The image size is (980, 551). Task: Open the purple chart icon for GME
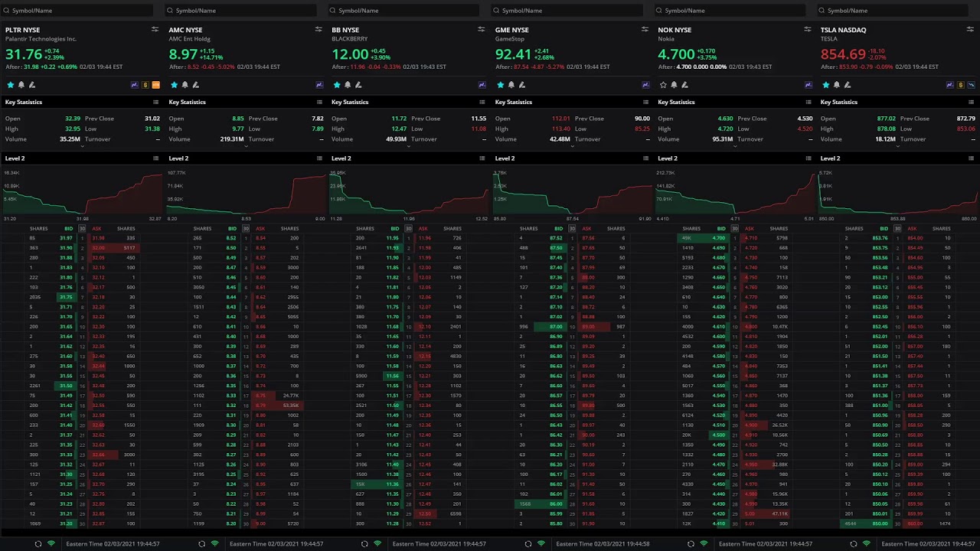[645, 85]
